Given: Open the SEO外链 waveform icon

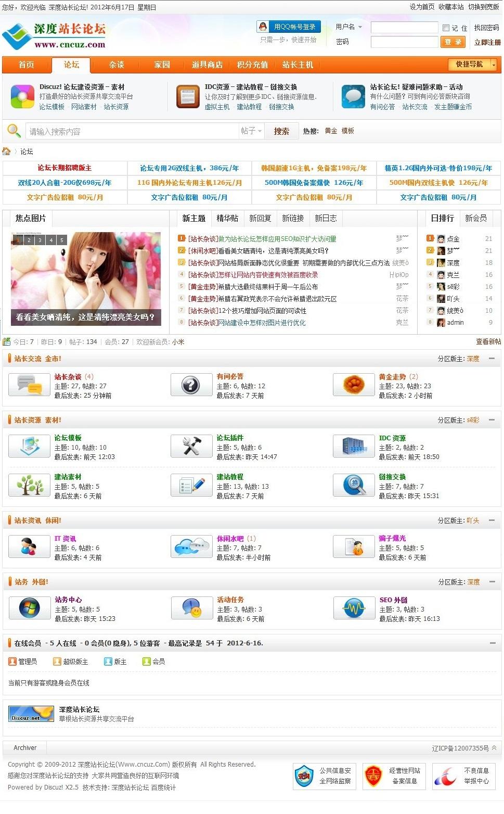Looking at the screenshot, I should (x=353, y=607).
